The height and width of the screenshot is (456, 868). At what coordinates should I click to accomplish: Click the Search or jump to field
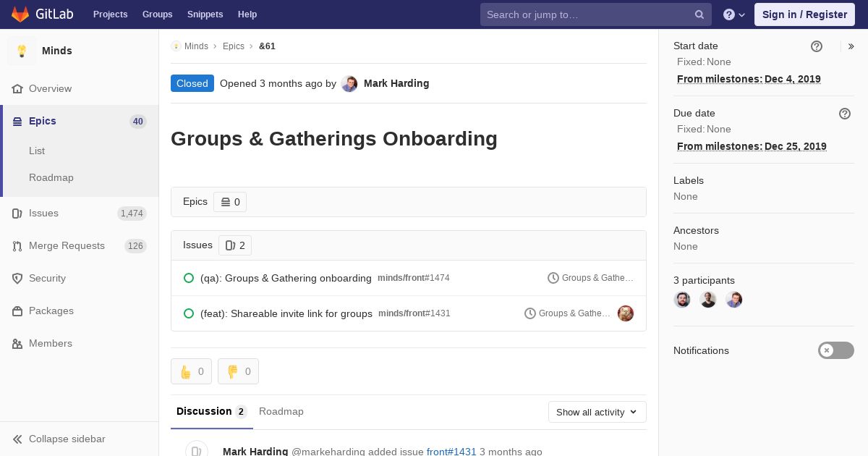point(596,14)
